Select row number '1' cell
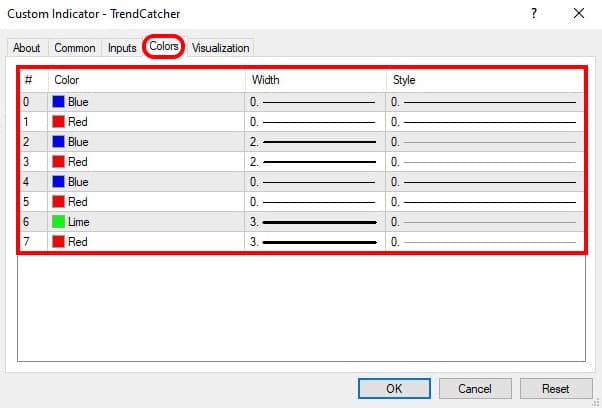Screen dimensions: 602x408 click(x=34, y=122)
